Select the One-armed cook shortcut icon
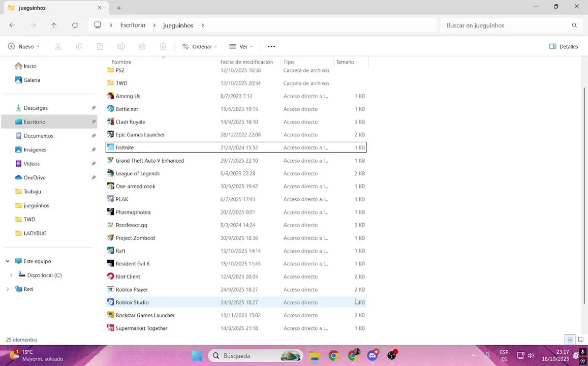 coord(110,187)
